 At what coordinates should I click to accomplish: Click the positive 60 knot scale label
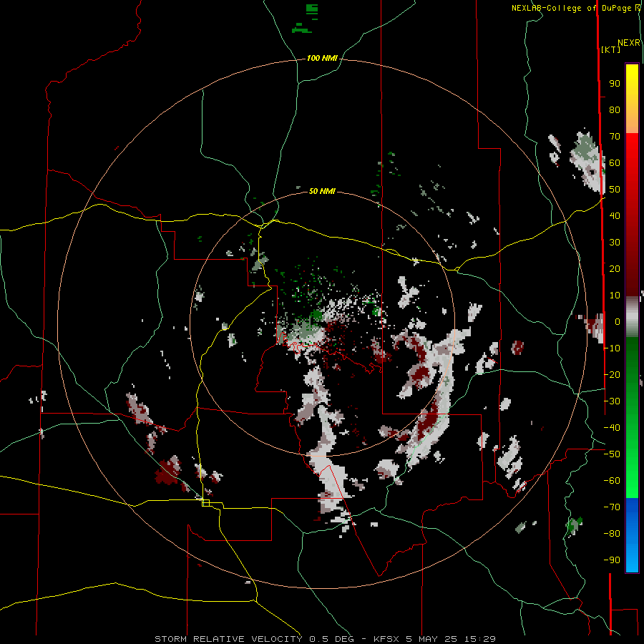coord(615,163)
